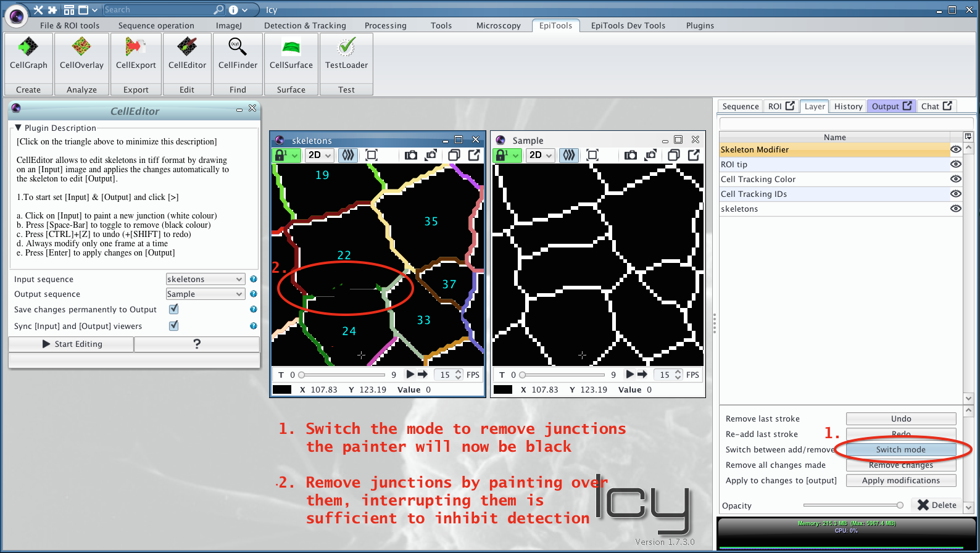Toggle layers display in the Sample viewer

coord(569,155)
